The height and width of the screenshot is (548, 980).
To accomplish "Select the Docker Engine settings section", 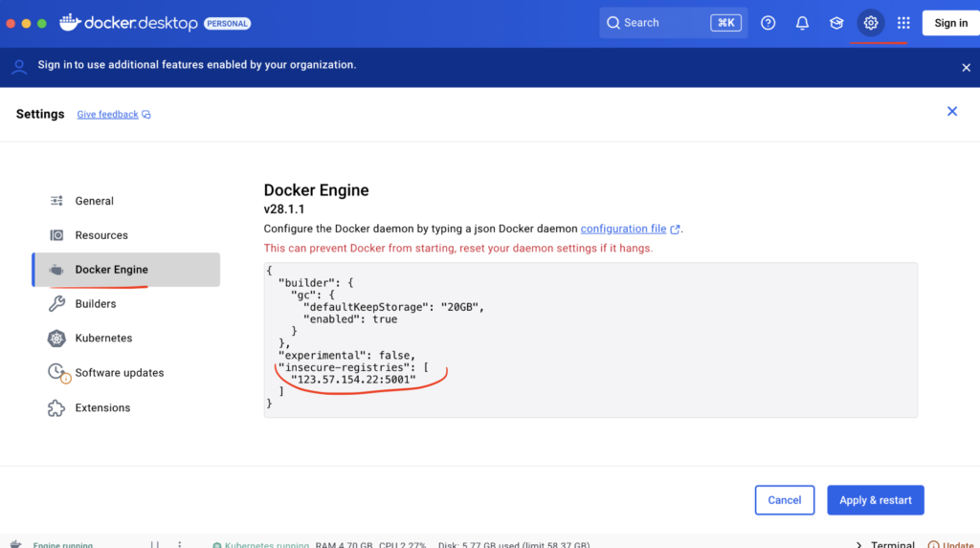I will click(125, 270).
